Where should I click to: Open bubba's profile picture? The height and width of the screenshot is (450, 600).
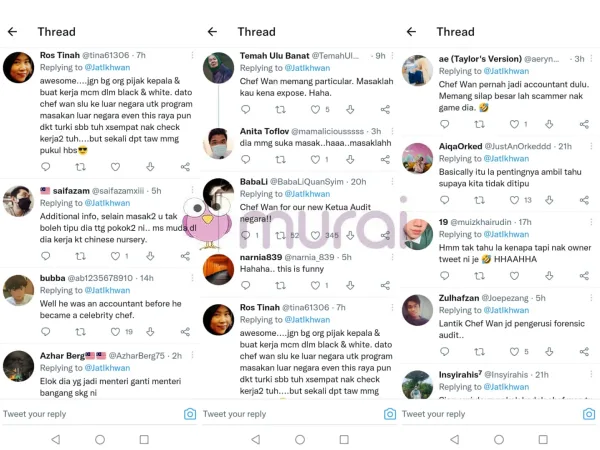(x=18, y=290)
